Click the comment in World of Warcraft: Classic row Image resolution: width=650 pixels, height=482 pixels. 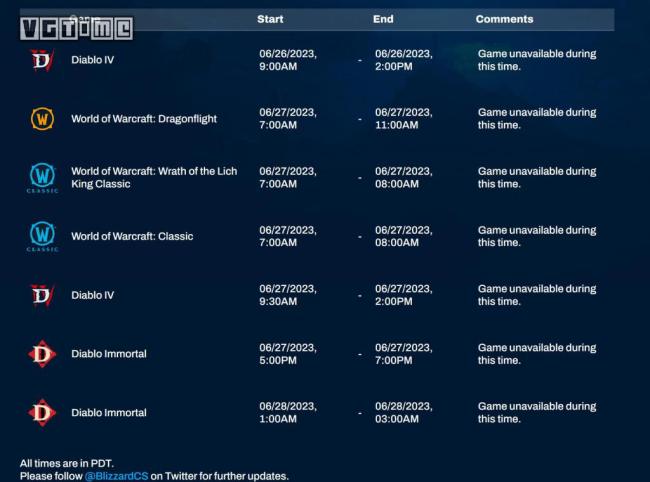537,236
